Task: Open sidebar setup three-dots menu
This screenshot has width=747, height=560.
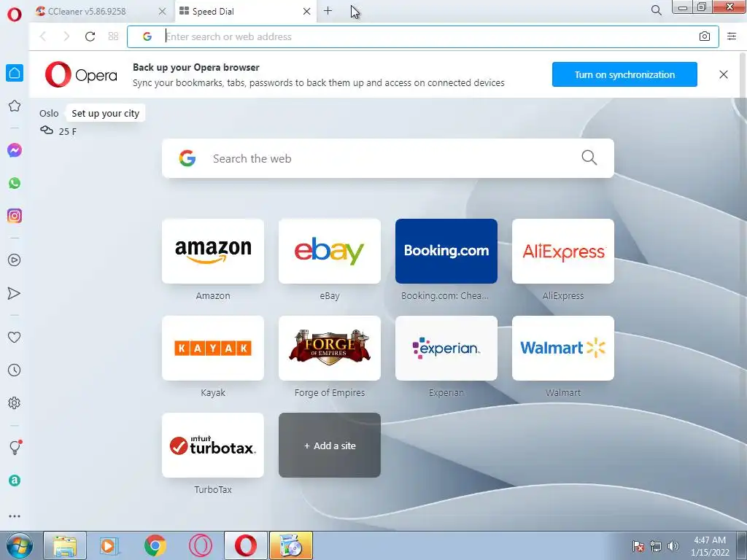Action: [x=15, y=516]
